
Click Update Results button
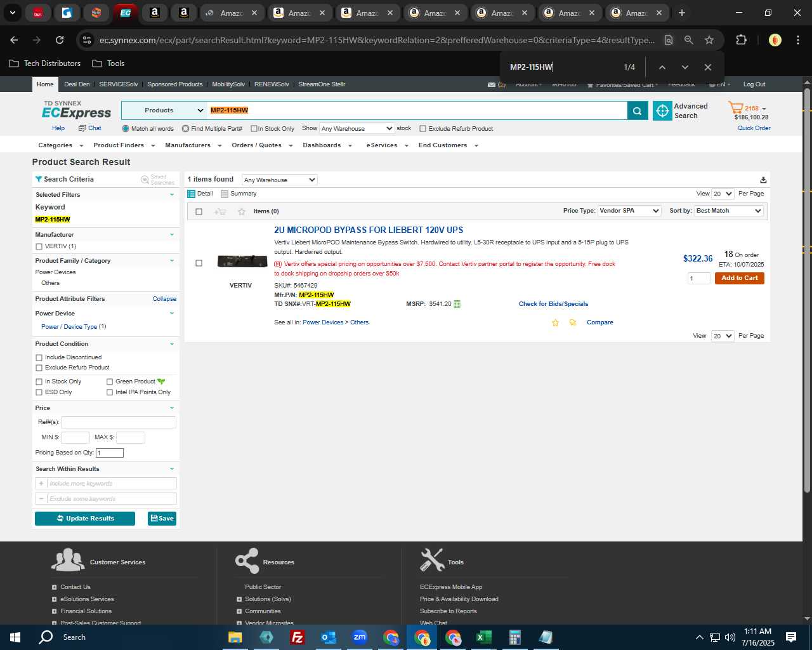85,519
